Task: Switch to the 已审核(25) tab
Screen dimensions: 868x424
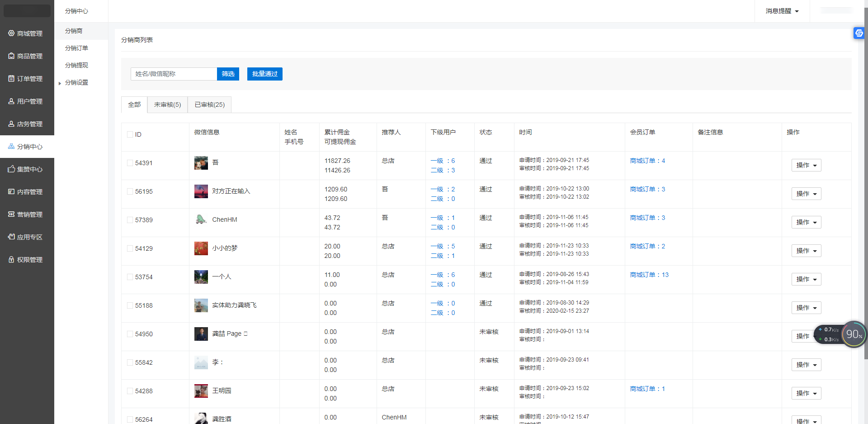Action: pos(209,105)
